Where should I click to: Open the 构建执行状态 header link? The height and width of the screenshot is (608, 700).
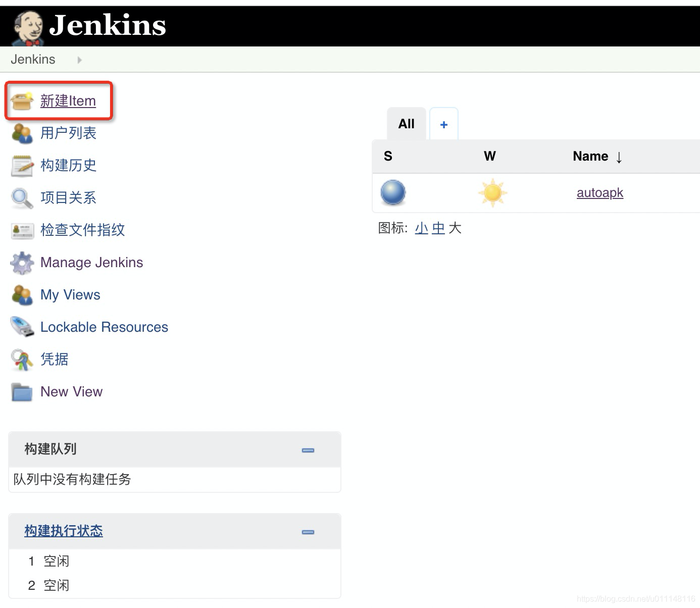click(x=64, y=531)
